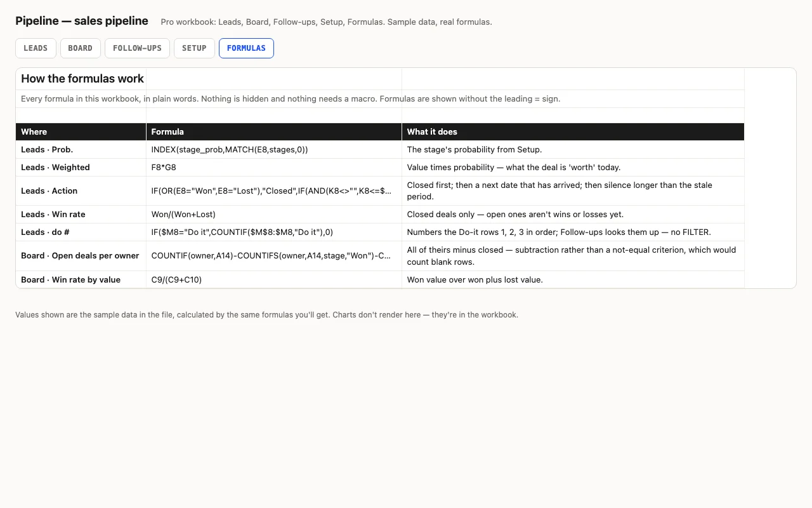Click the C9/(C9+C10) formula cell
812x508 pixels.
pyautogui.click(x=274, y=279)
